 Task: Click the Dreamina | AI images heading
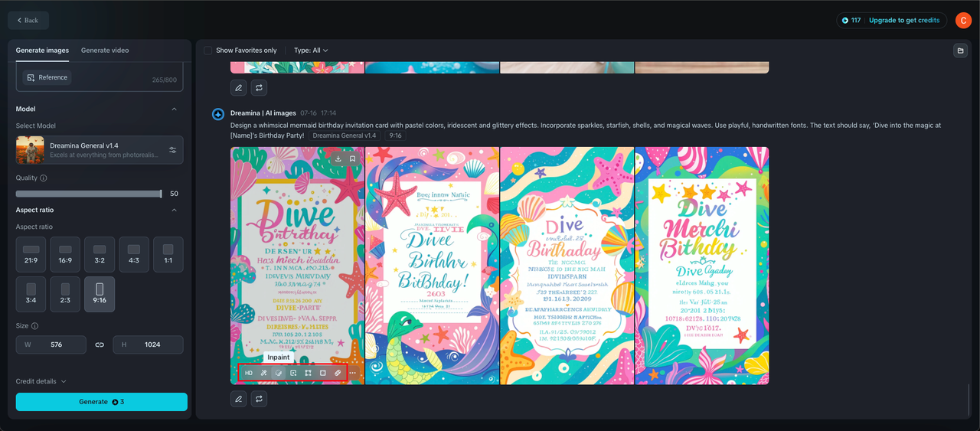point(263,113)
